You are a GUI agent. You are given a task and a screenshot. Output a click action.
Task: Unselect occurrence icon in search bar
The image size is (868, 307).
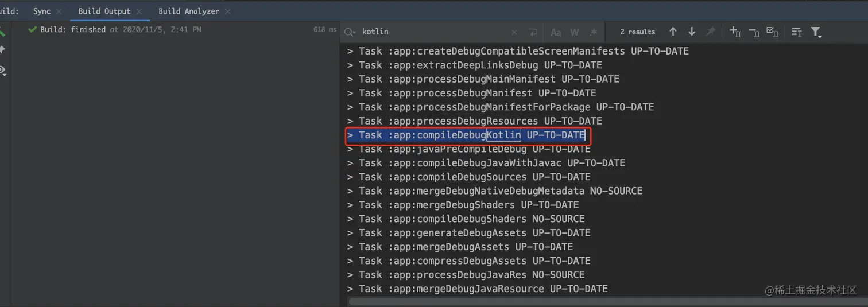(754, 32)
